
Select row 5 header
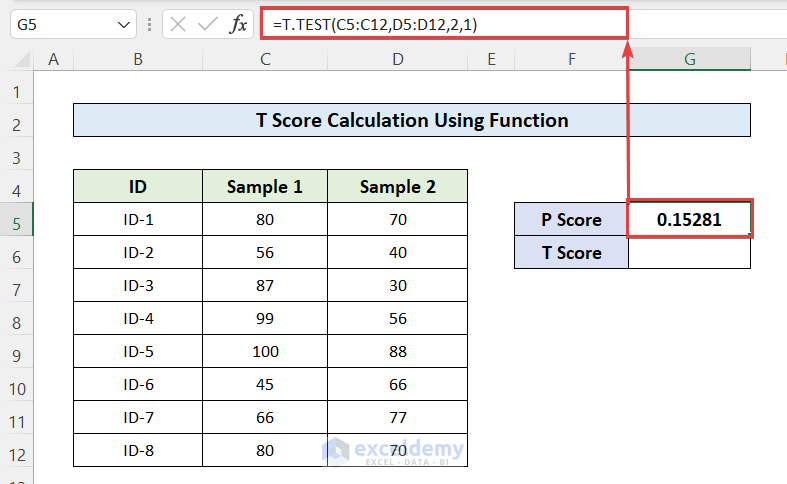16,219
